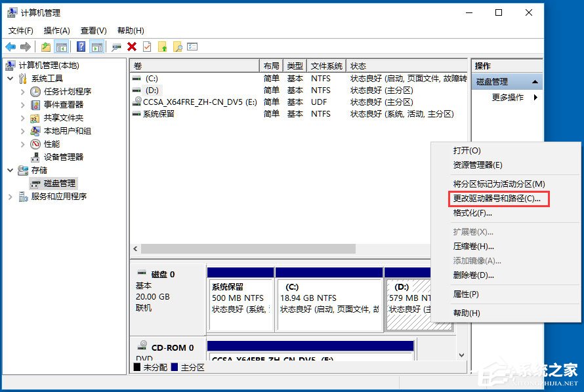Click the Back navigation arrow in toolbar
The width and height of the screenshot is (584, 392).
tap(10, 47)
